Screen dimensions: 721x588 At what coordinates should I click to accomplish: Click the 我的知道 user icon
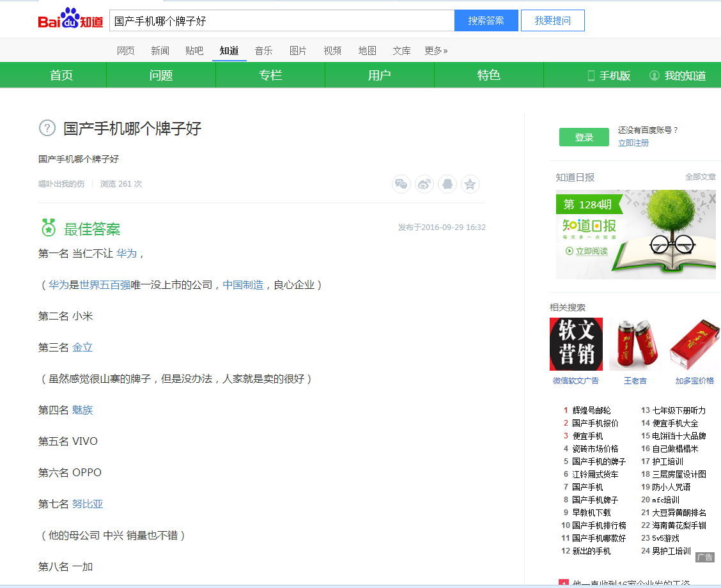[x=654, y=75]
